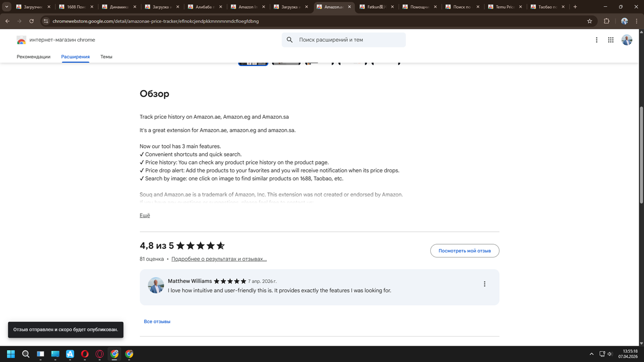Open the tab search dropdown chevron
644x362 pixels.
point(7,7)
